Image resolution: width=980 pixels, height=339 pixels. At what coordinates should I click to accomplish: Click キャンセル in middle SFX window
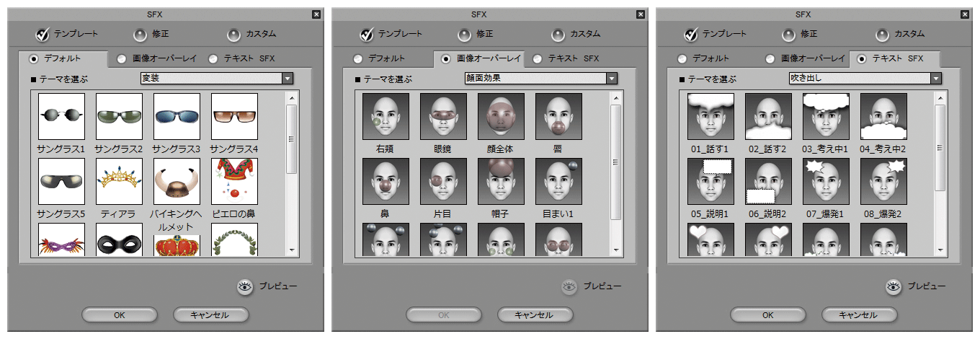click(535, 315)
